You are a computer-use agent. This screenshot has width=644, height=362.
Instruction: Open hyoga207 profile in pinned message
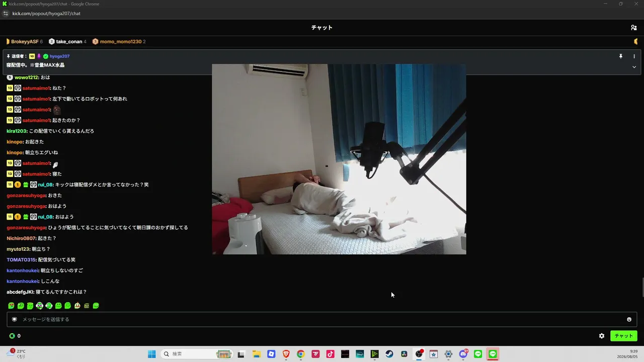(59, 56)
